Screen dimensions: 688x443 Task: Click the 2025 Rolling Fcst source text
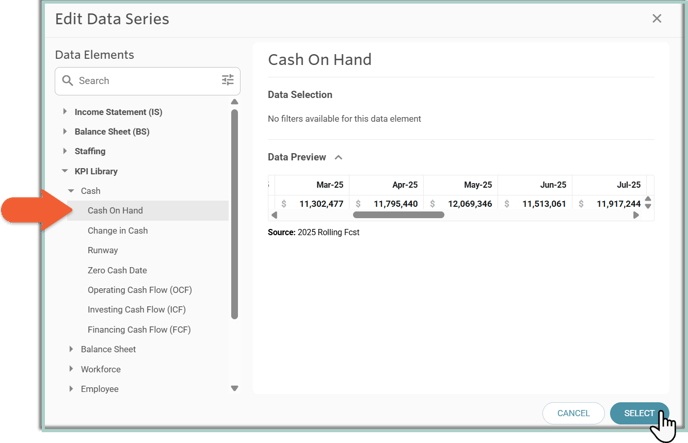click(328, 232)
